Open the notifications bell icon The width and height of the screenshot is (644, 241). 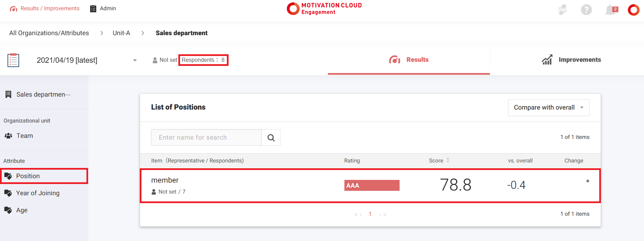coord(611,10)
